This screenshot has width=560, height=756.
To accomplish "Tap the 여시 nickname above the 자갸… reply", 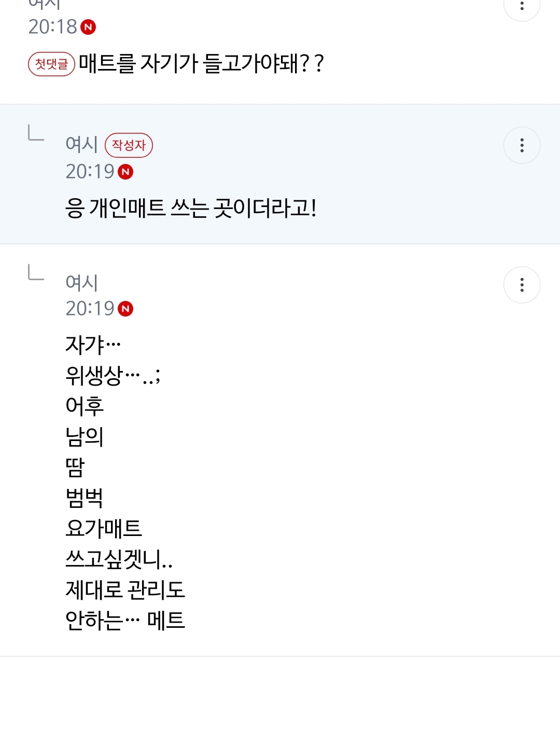I will [x=81, y=283].
